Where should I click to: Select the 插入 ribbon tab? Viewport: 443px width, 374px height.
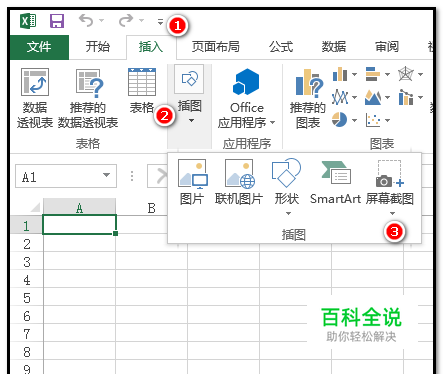pyautogui.click(x=151, y=47)
